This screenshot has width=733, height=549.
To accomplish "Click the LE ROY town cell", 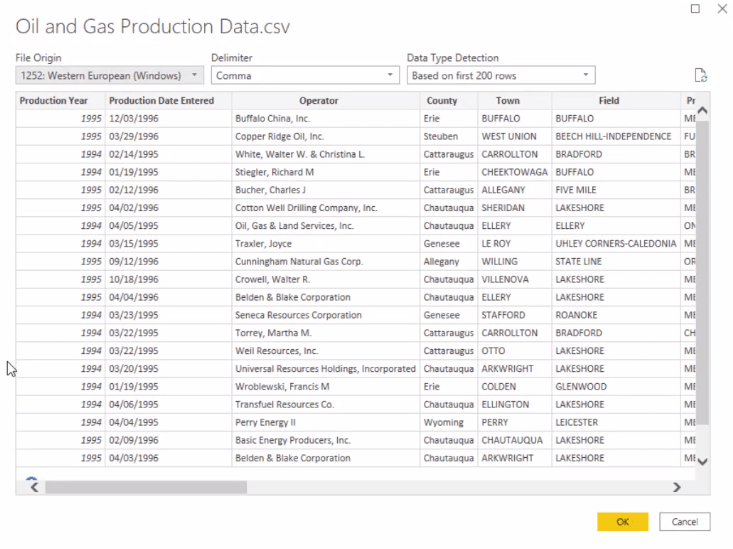I will coord(515,244).
